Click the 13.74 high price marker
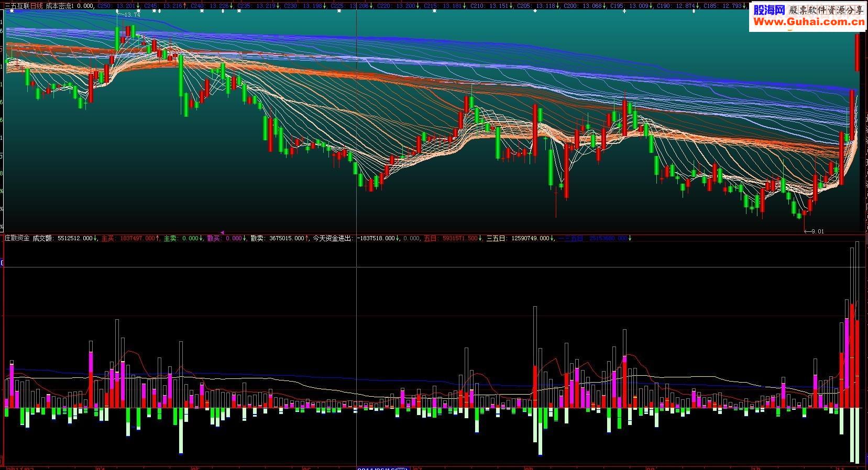The height and width of the screenshot is (470, 868). (x=133, y=15)
